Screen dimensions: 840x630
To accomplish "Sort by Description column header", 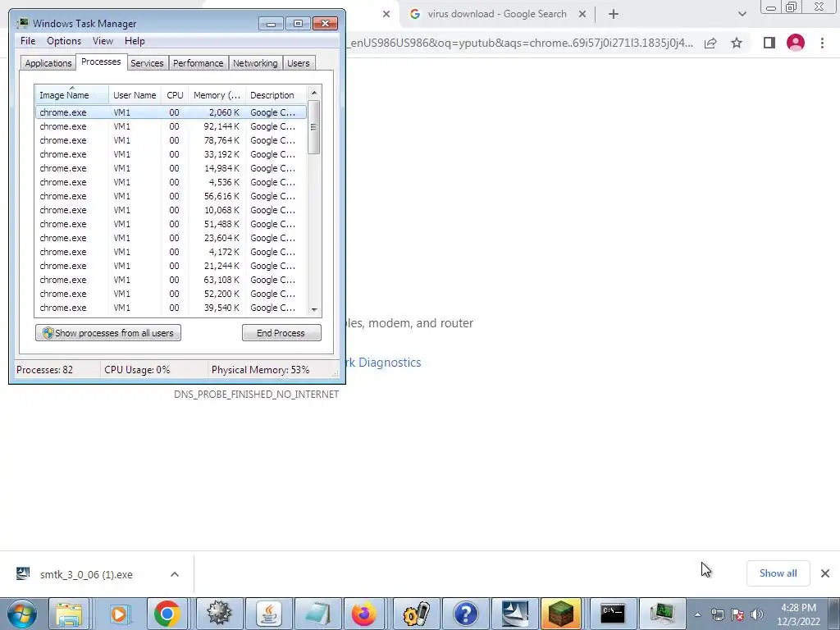I will 276,95.
